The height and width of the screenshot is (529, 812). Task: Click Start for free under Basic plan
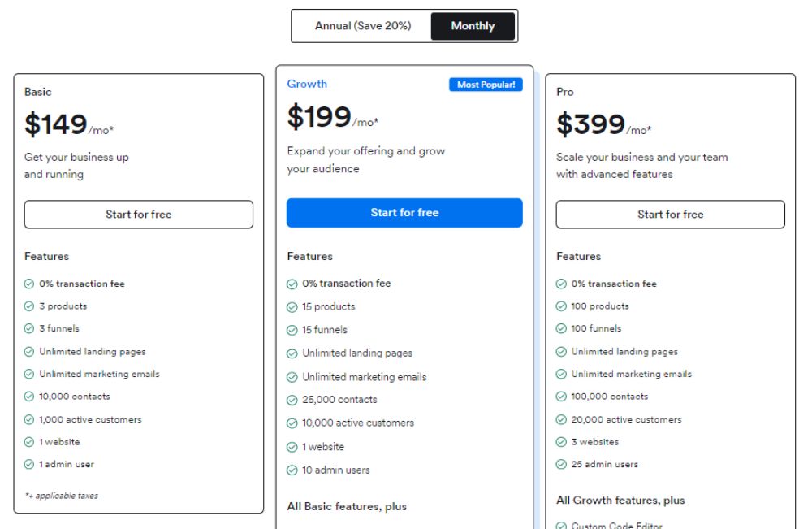(x=138, y=214)
